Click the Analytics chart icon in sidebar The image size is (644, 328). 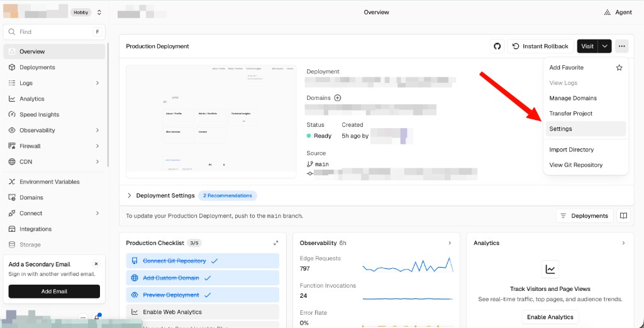tap(12, 99)
